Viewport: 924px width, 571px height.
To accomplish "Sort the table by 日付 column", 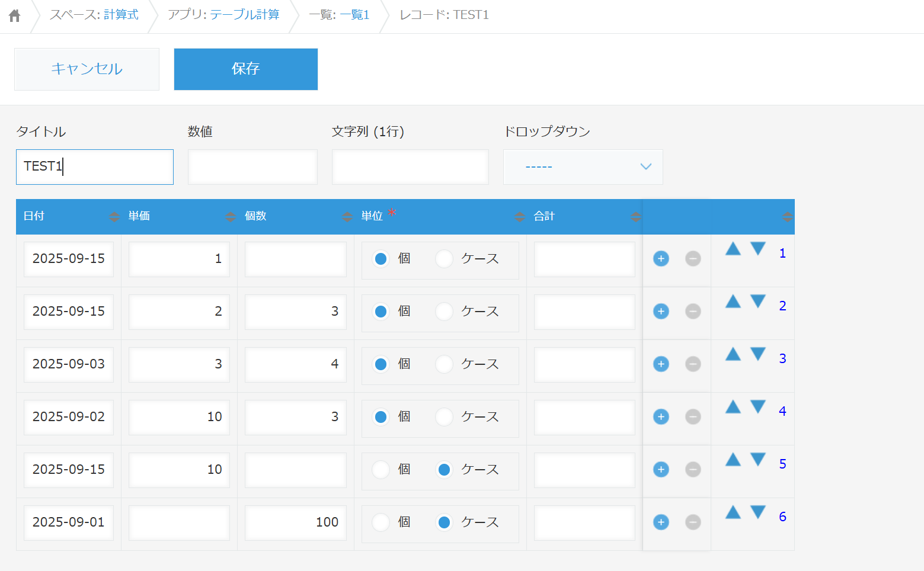I will pos(114,217).
